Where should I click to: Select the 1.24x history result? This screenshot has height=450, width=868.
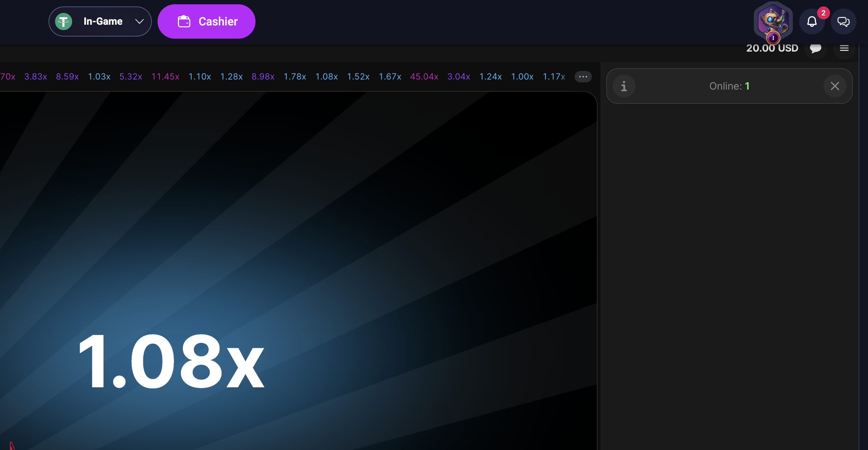(491, 77)
